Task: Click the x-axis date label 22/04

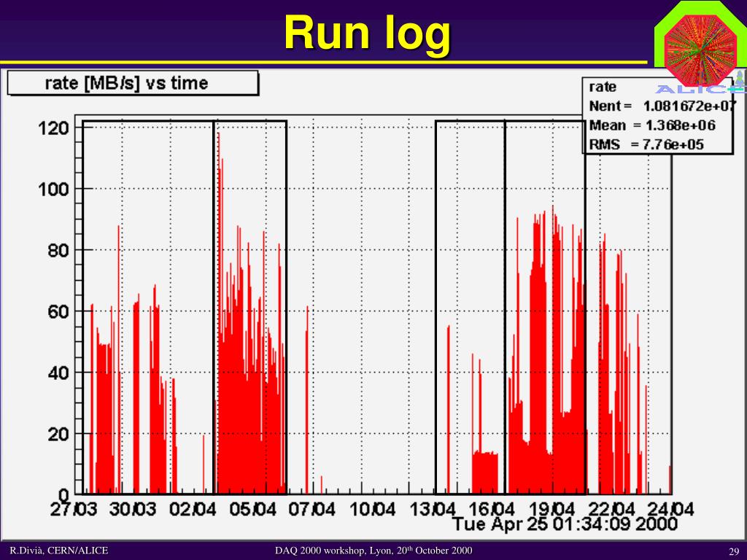Action: pos(612,509)
